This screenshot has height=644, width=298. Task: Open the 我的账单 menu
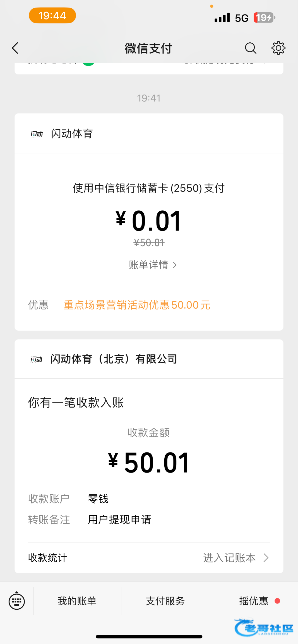pos(77,601)
